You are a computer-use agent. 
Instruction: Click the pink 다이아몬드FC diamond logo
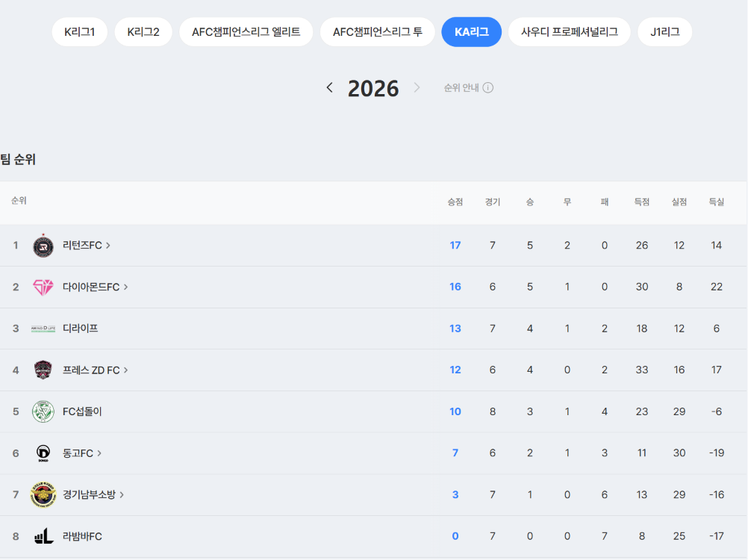point(43,287)
